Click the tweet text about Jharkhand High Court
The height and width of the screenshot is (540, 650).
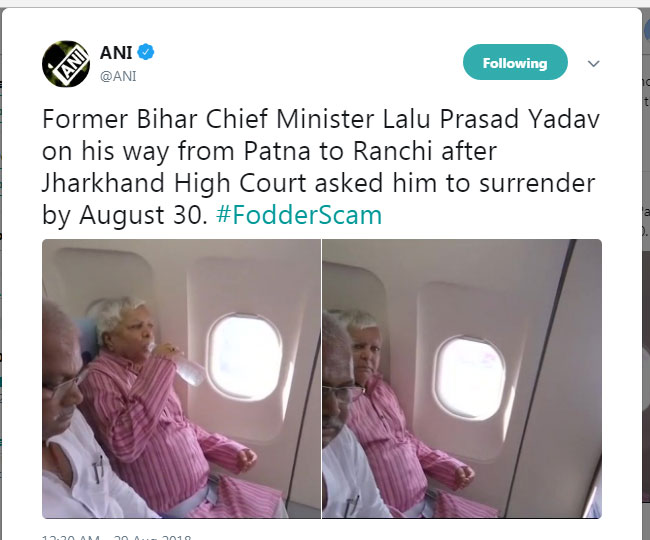(x=321, y=167)
